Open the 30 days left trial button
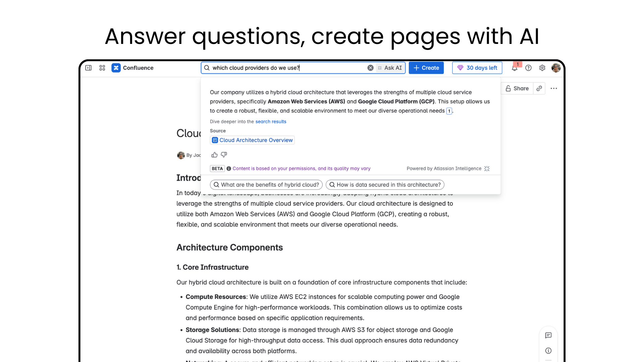The image size is (644, 362). (477, 68)
